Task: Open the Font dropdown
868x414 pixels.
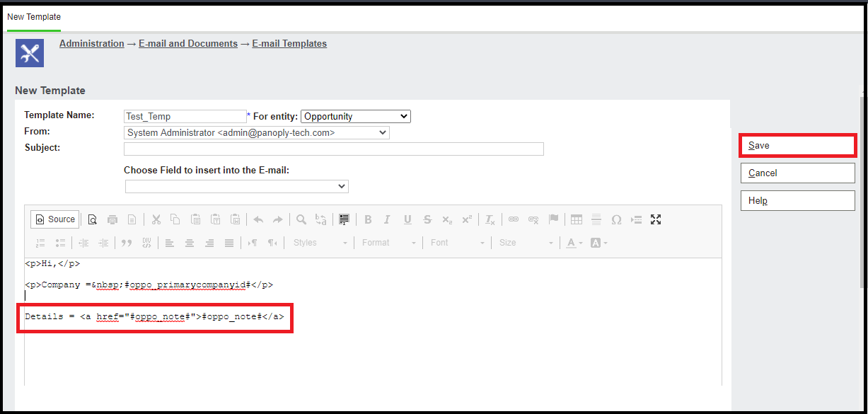Action: tap(458, 243)
